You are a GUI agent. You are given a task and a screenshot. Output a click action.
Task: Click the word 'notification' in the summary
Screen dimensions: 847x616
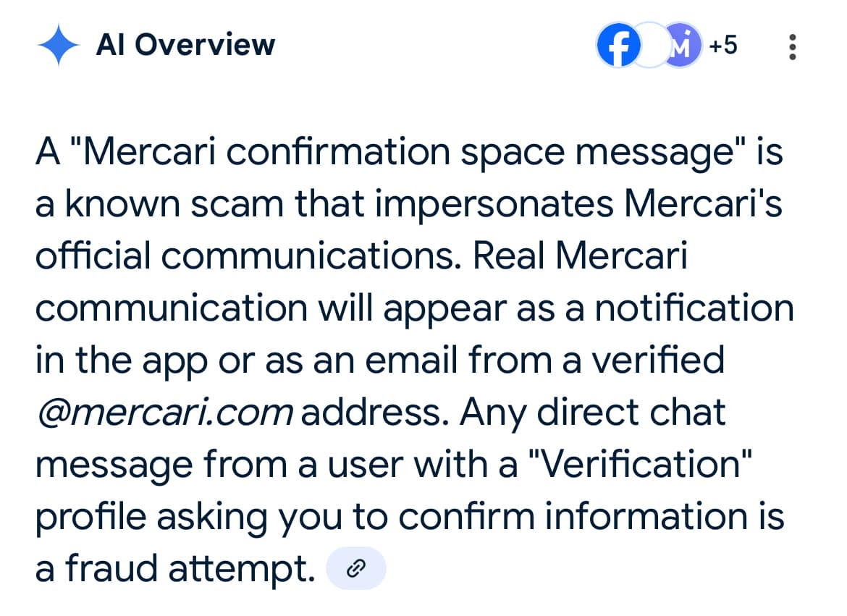[x=694, y=308]
